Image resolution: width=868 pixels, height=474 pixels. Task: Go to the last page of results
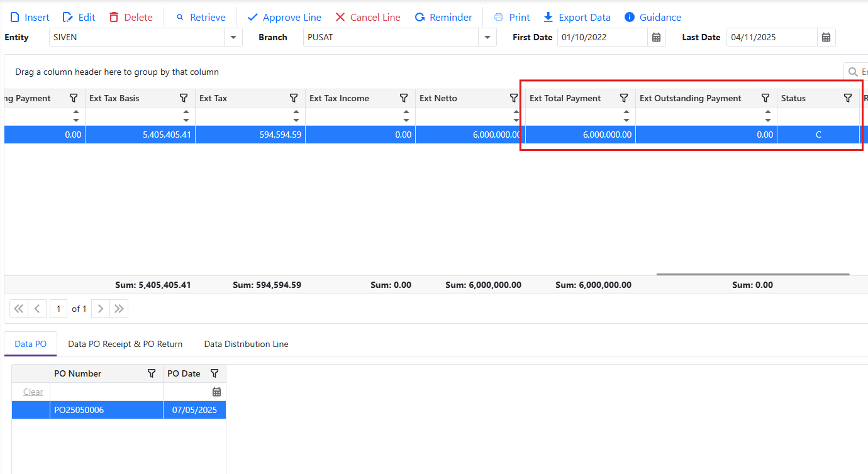coord(119,309)
